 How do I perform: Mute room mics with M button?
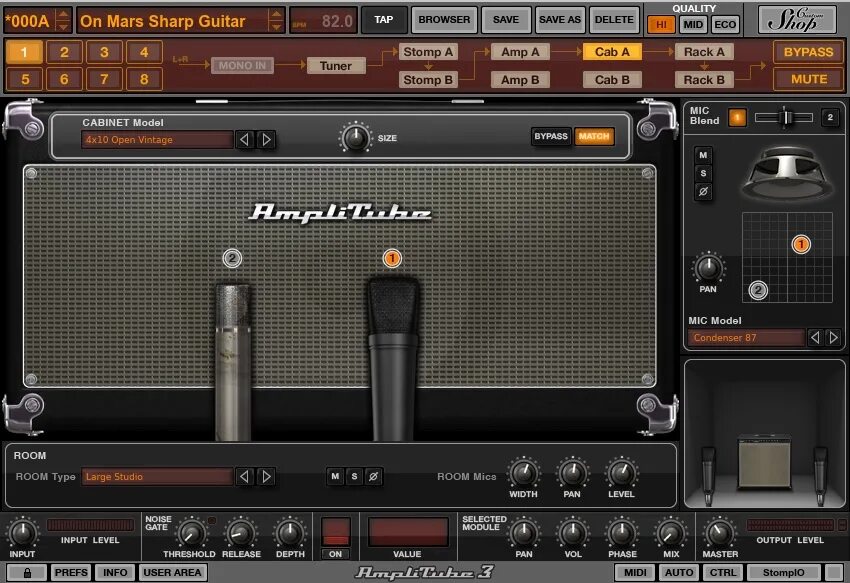click(x=335, y=476)
